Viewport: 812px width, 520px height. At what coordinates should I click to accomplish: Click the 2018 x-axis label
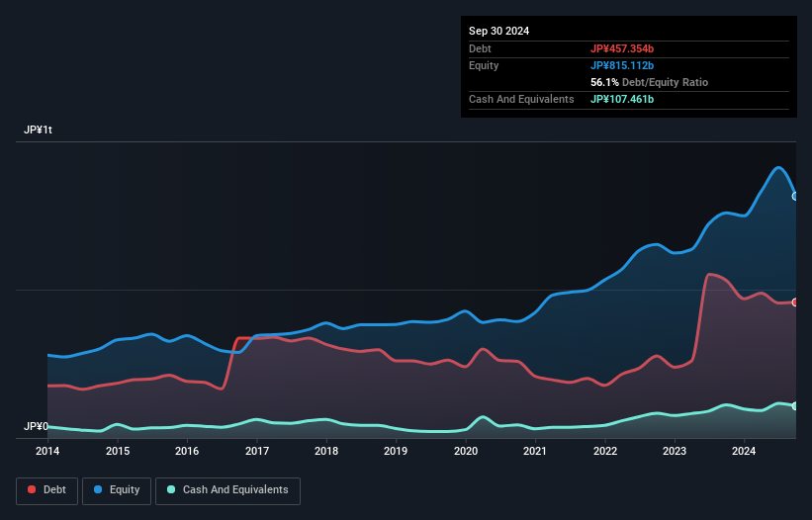(326, 451)
